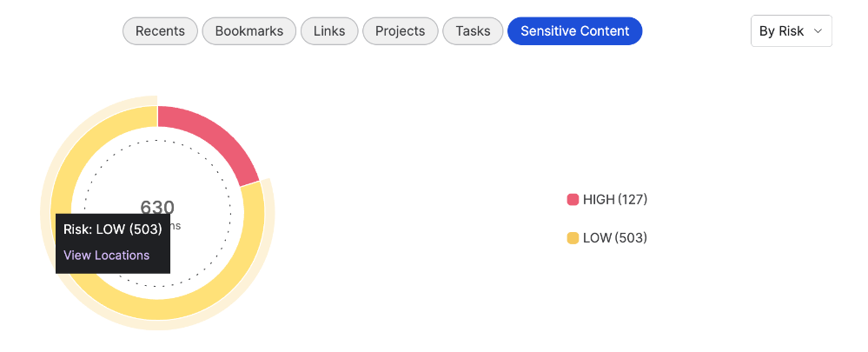Click the pale outer highlight ring of the chart
Screen dimensions: 868x352
(x=158, y=325)
